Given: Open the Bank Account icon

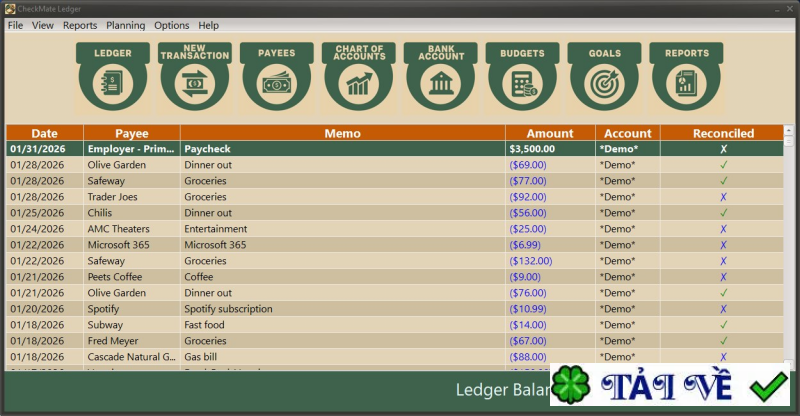Looking at the screenshot, I should coord(441,78).
